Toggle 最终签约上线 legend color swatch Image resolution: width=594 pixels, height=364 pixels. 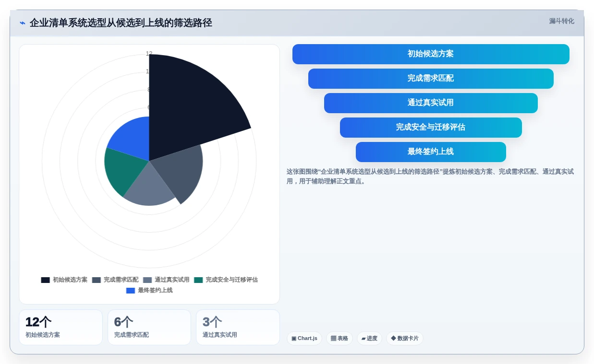(x=131, y=291)
